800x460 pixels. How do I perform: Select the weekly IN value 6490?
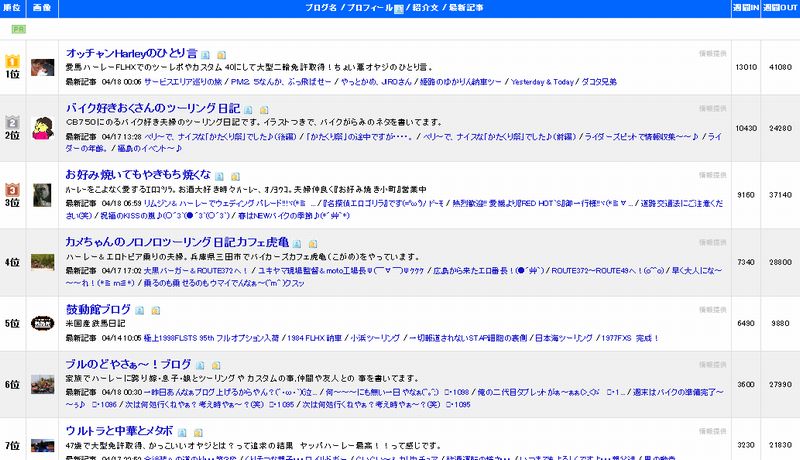click(746, 323)
